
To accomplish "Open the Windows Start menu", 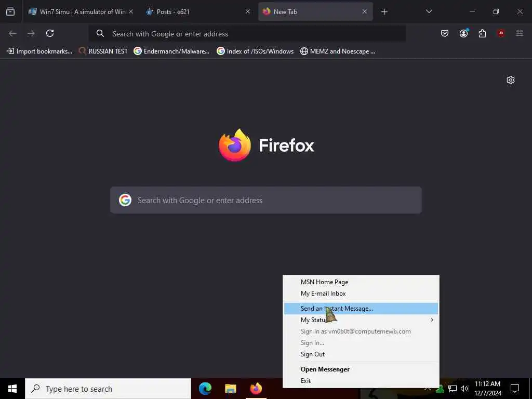I will click(12, 389).
